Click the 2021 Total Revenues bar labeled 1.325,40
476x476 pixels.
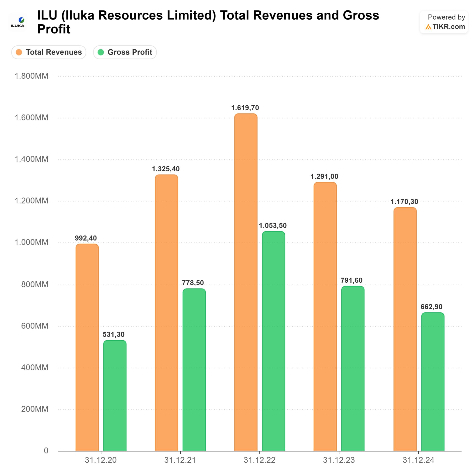pyautogui.click(x=166, y=312)
